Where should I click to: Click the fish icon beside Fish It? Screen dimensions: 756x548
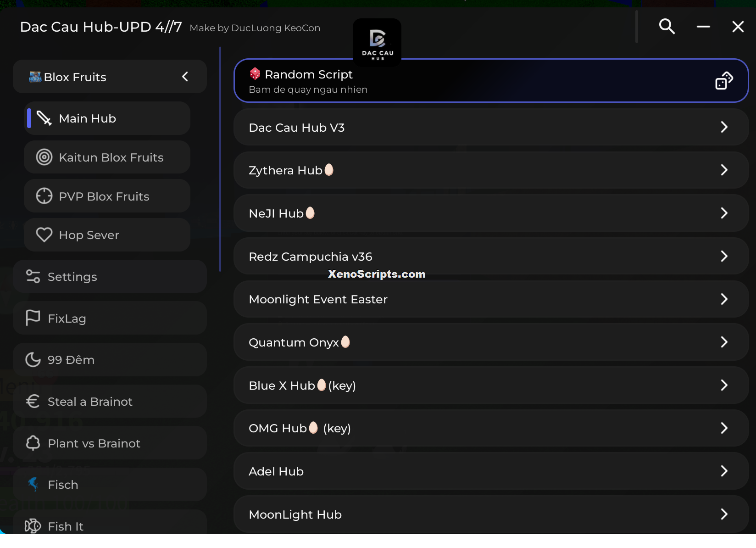(33, 526)
